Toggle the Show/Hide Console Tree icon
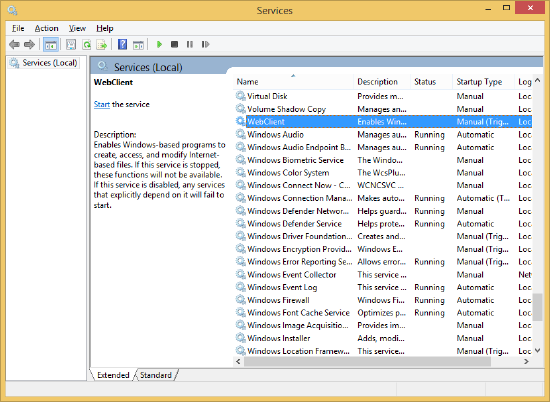The width and height of the screenshot is (550, 402). click(x=51, y=45)
